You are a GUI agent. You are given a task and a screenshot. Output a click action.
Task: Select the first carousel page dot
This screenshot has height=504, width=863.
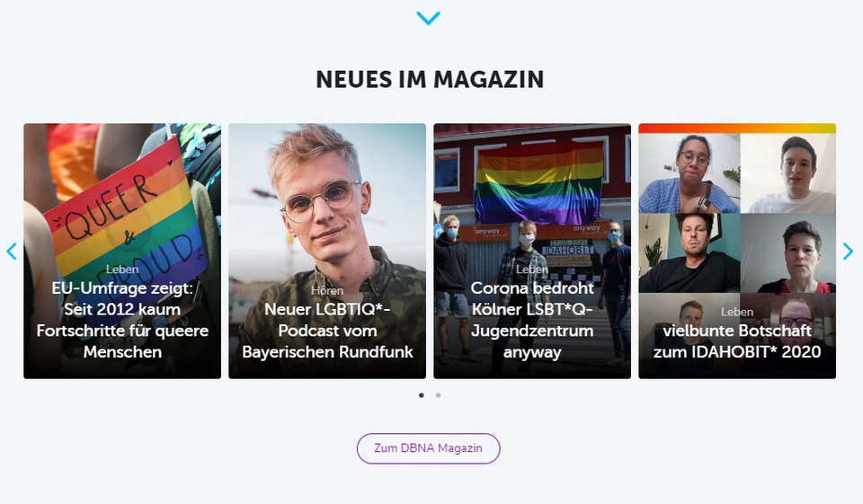422,395
